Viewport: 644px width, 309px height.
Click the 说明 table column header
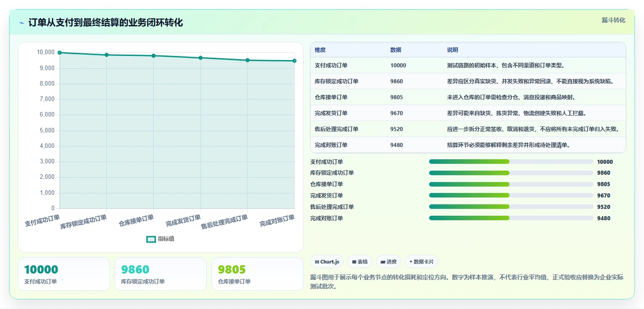(453, 50)
